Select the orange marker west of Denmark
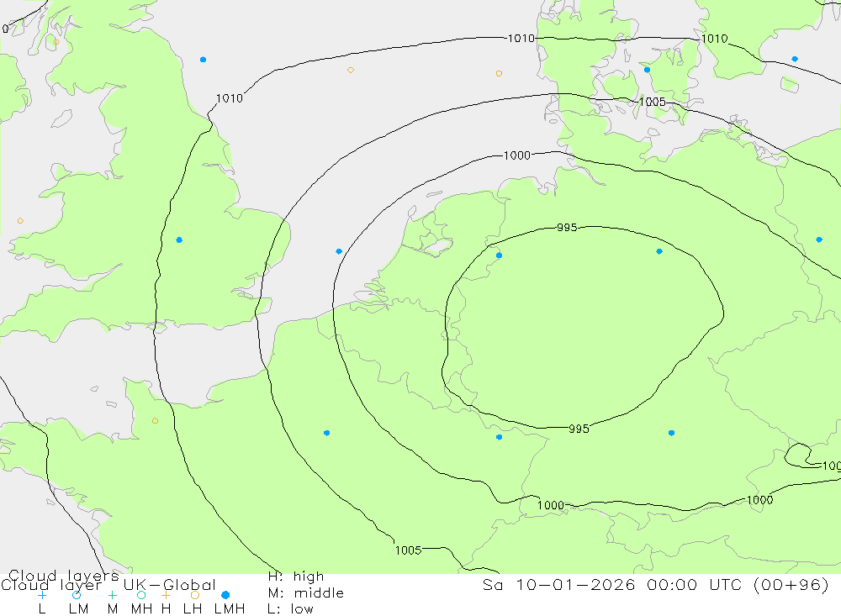This screenshot has width=841, height=616. click(x=500, y=73)
